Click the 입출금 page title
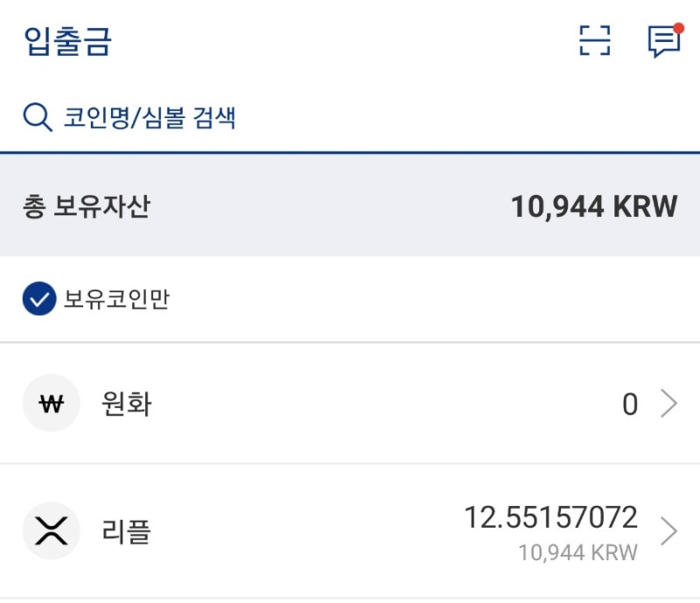The height and width of the screenshot is (603, 700). (67, 41)
